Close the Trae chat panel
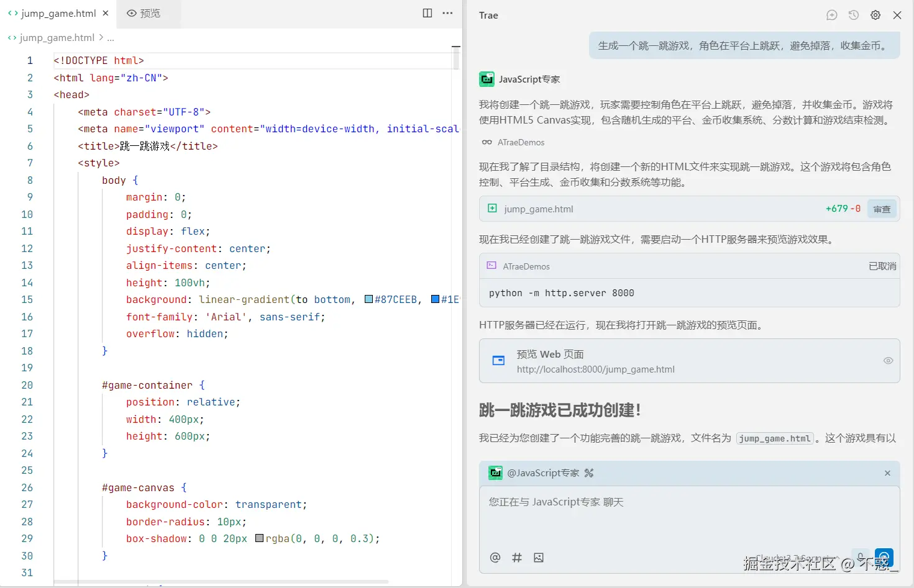This screenshot has height=588, width=914. tap(897, 16)
